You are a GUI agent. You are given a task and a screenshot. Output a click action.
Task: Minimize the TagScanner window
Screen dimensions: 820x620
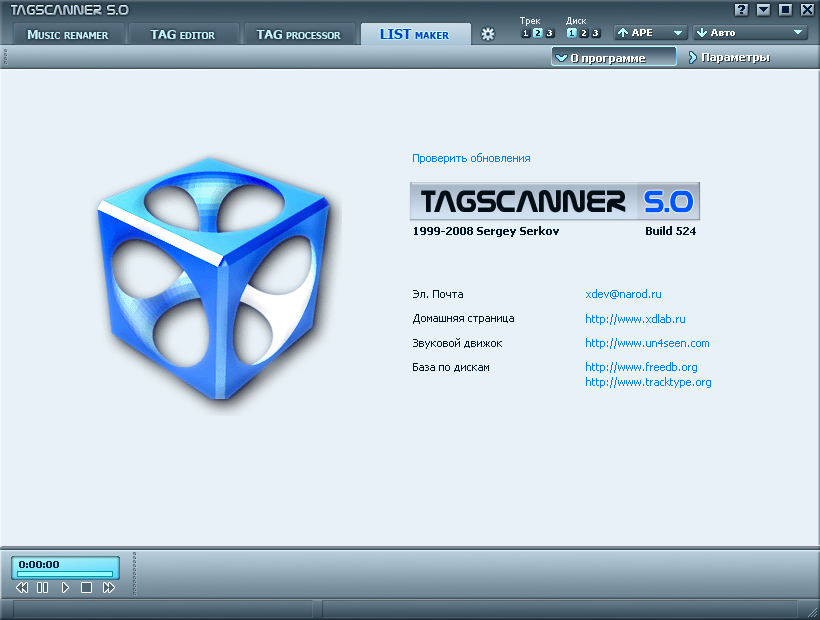[x=763, y=9]
